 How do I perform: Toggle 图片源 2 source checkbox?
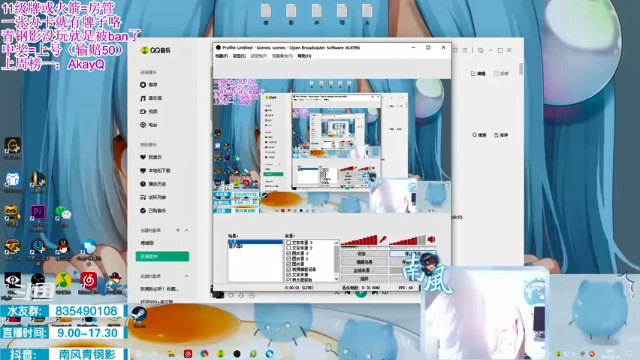289,259
